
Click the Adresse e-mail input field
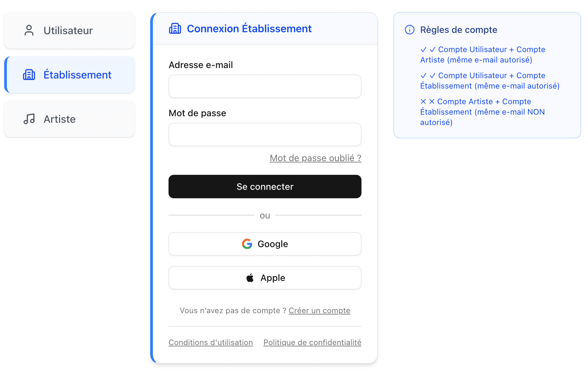coord(265,86)
